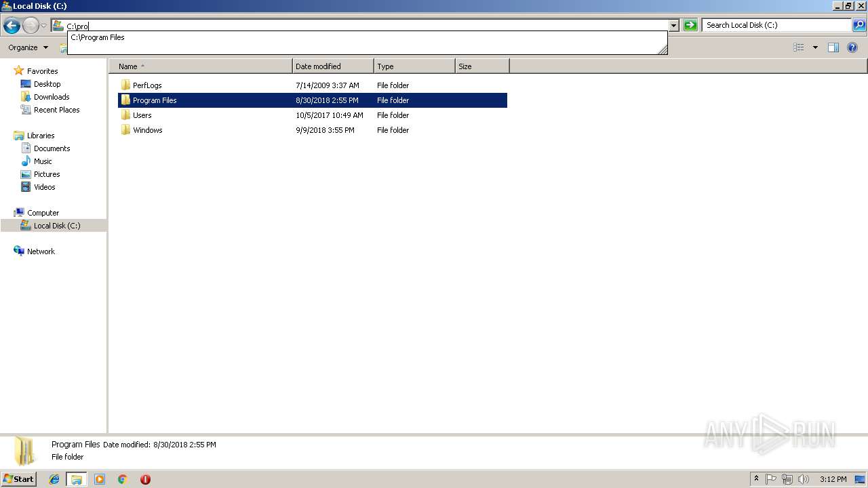Open the Start menu

coord(19,479)
